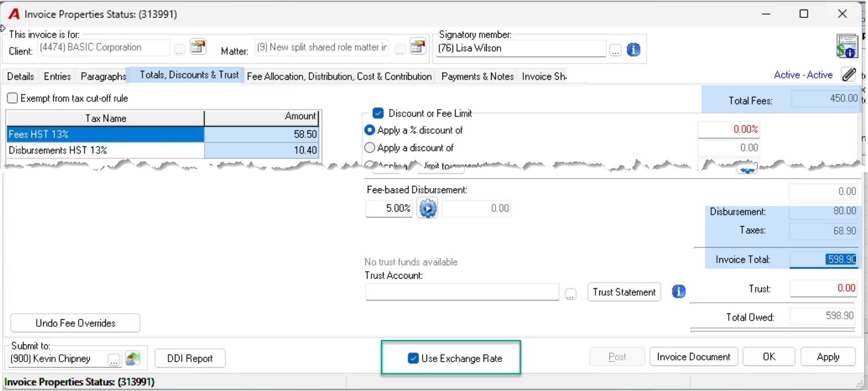Open attachments paperclip icon
Screen dimensions: 868x391
848,75
